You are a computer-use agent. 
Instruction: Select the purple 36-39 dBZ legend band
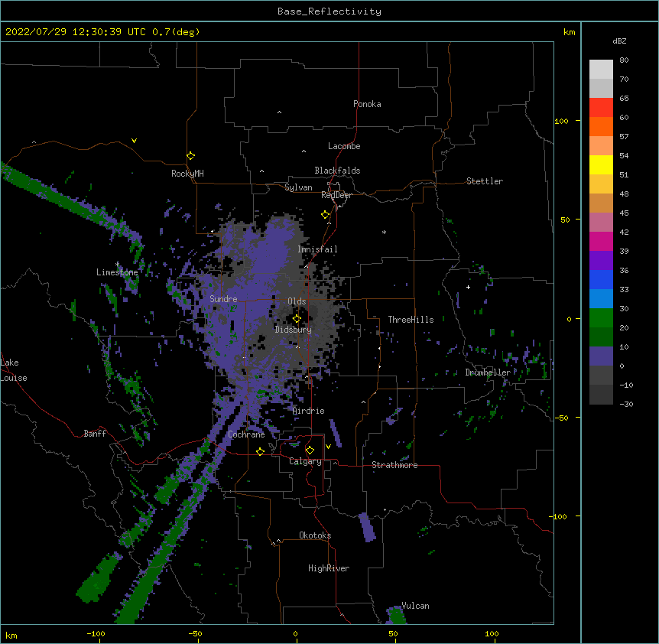(x=601, y=261)
